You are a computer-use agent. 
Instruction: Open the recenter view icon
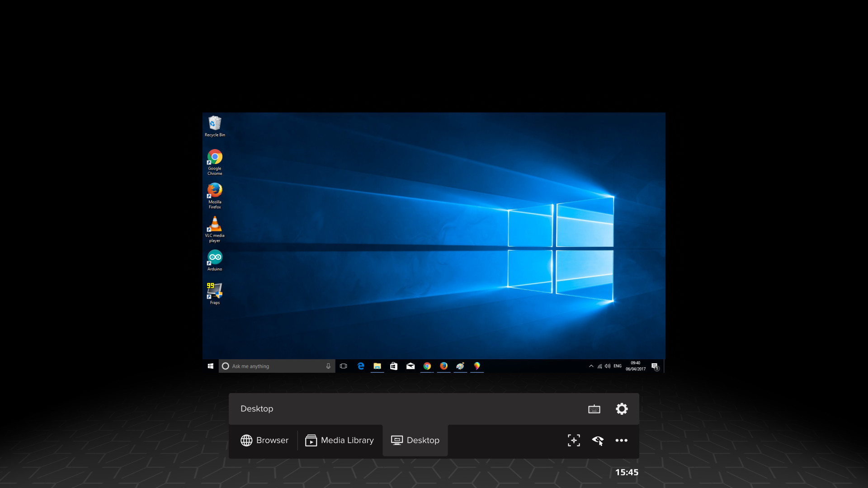tap(573, 440)
